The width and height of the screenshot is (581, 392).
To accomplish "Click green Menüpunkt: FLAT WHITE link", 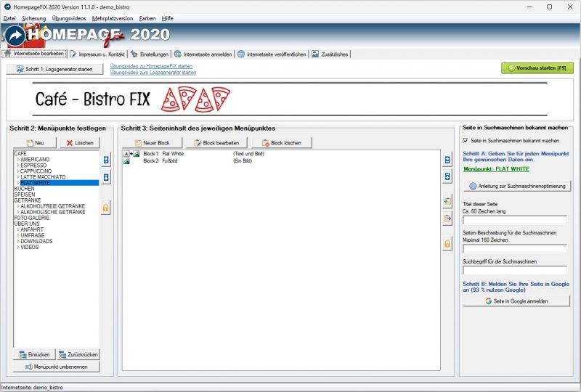I will tap(497, 169).
